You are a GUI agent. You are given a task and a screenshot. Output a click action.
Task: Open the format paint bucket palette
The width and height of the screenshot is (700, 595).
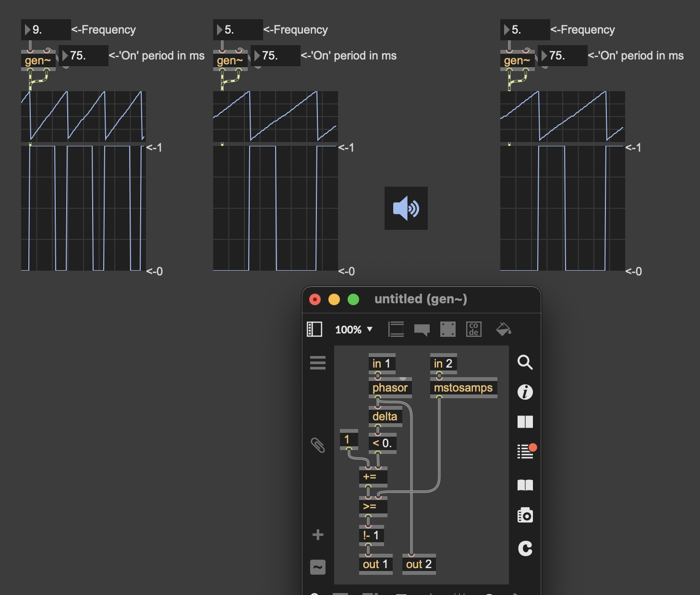[503, 329]
